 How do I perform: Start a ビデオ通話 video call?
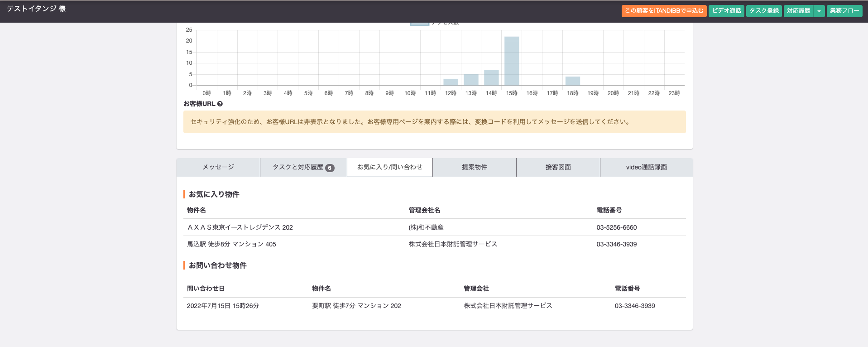726,11
